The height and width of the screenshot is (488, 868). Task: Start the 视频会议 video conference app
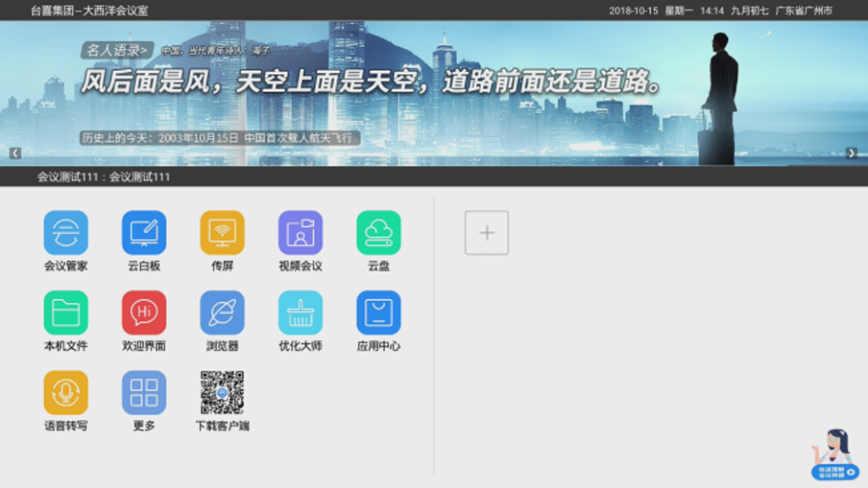300,232
